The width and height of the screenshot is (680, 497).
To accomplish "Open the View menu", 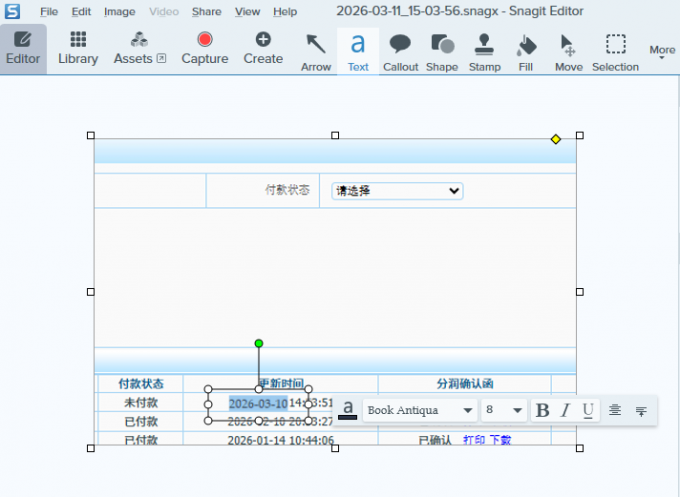I will pyautogui.click(x=248, y=12).
